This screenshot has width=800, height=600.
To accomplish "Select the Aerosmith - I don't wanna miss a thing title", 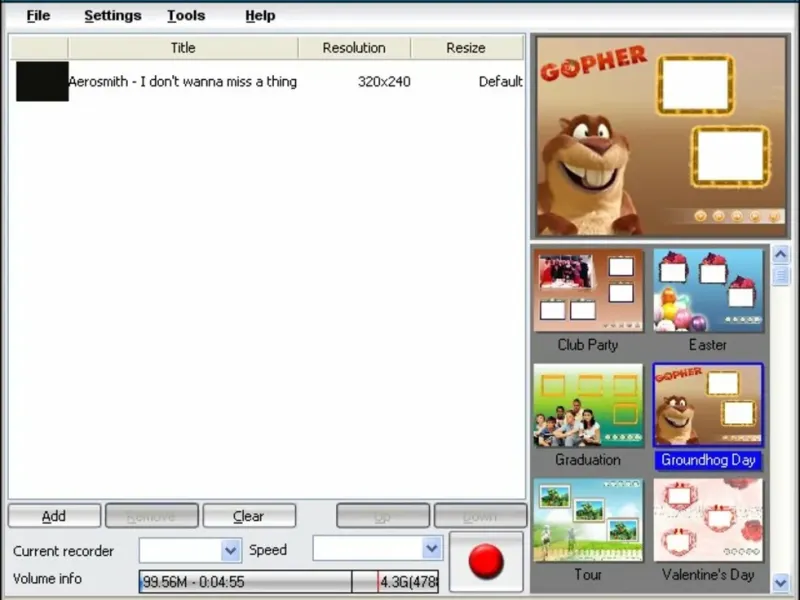I will [183, 82].
